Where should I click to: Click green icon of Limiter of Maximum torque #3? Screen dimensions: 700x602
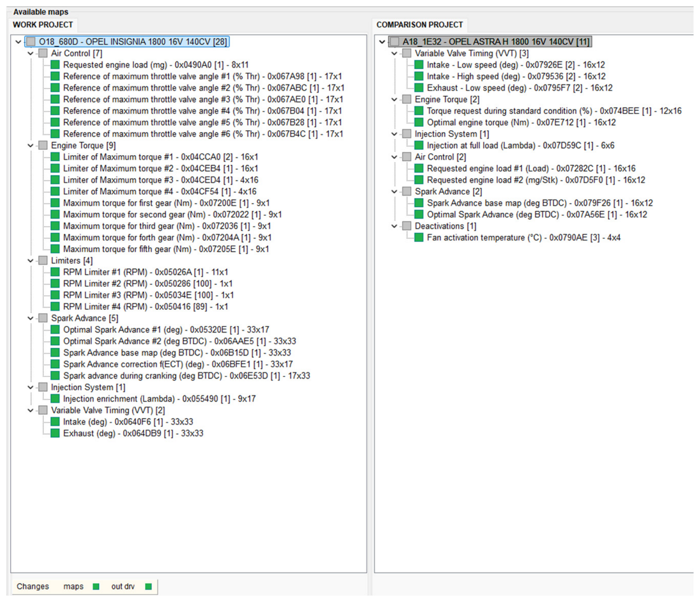point(55,180)
